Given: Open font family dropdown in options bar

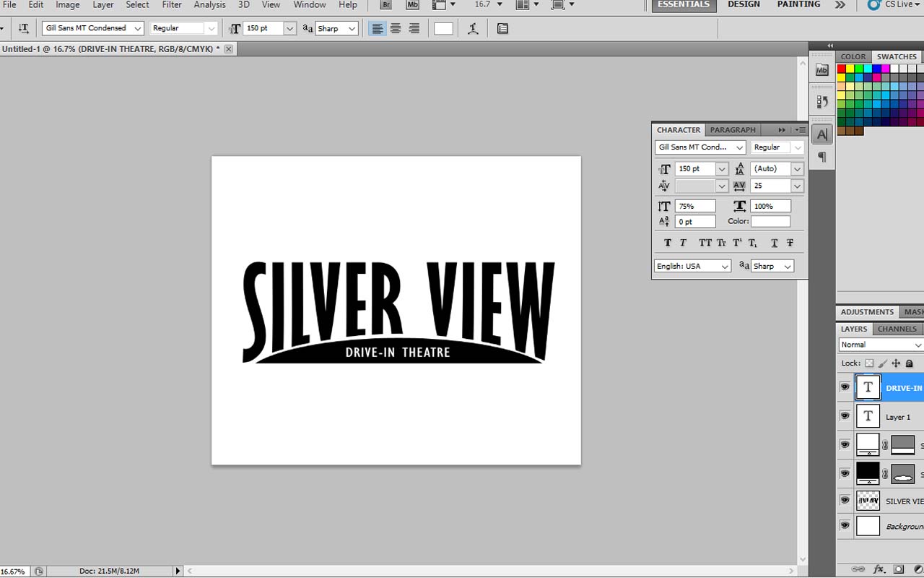Looking at the screenshot, I should [x=139, y=28].
